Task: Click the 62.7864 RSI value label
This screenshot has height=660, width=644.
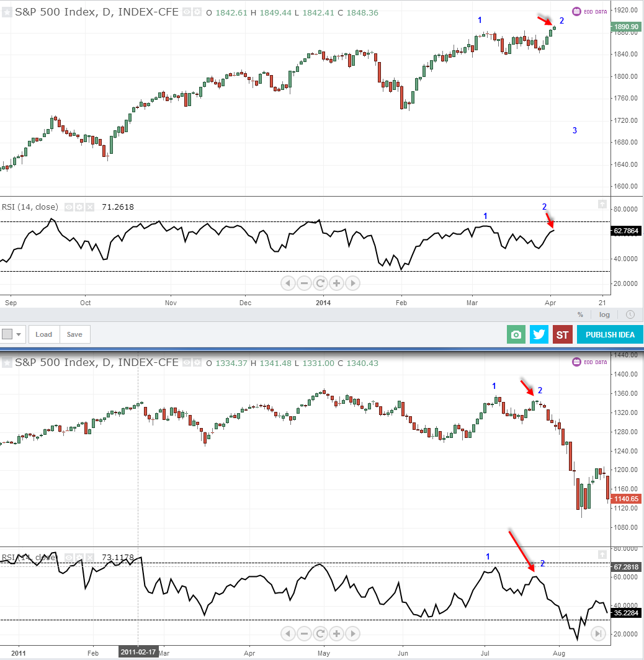Action: point(626,231)
